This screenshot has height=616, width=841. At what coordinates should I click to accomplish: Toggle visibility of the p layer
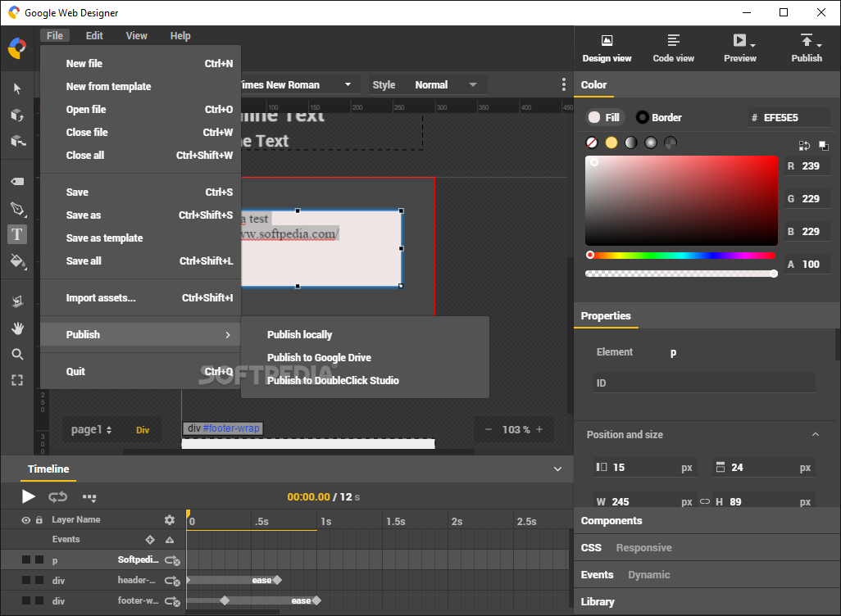tap(25, 559)
